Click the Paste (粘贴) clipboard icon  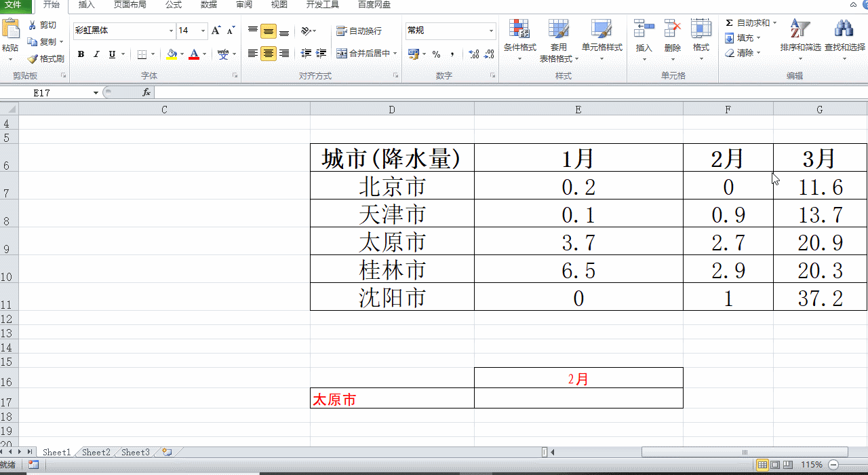(x=10, y=30)
